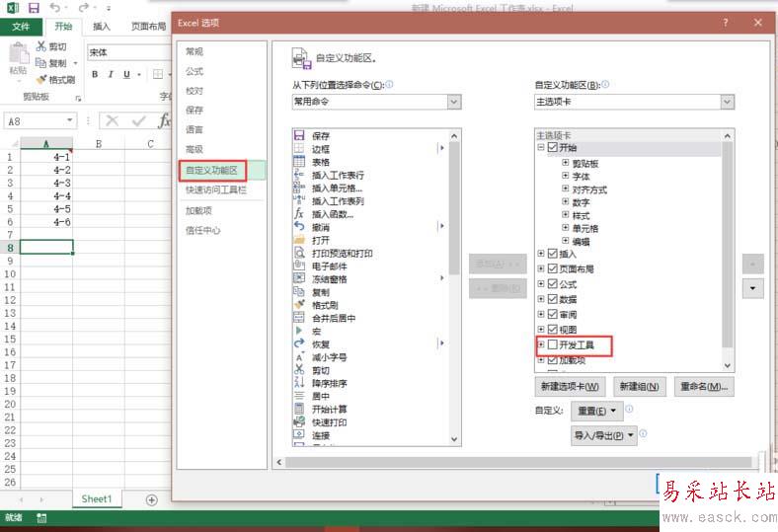Open the 保存 options category

coord(194,111)
